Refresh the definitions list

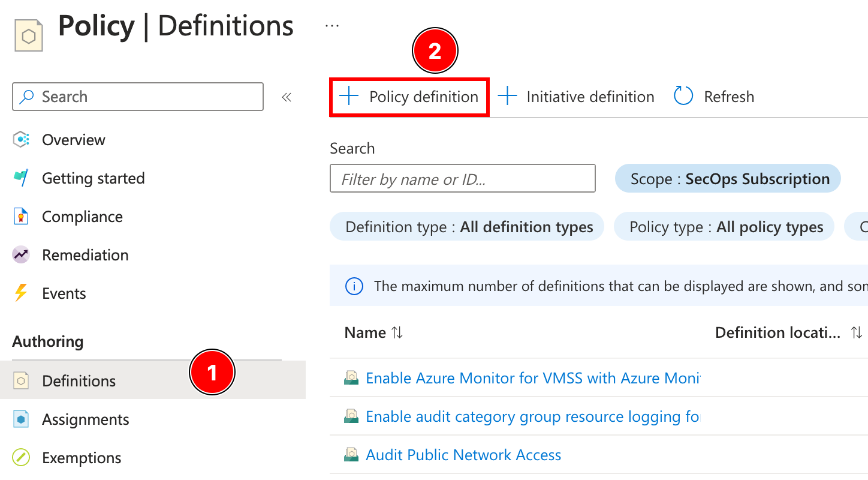point(713,96)
